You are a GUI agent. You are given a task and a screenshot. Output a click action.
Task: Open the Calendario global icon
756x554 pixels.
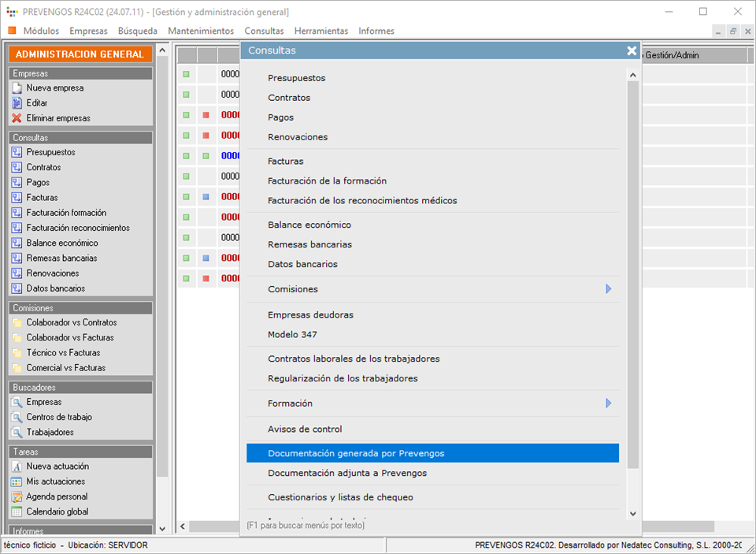coord(17,511)
